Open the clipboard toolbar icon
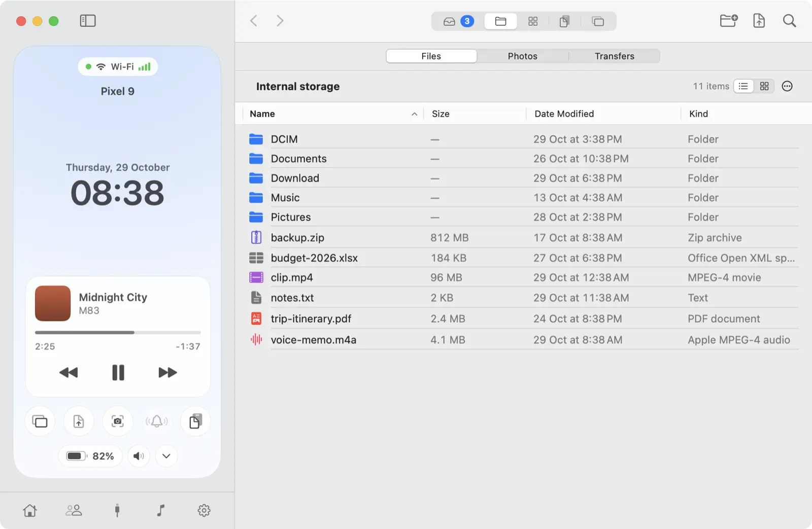812x529 pixels. tap(564, 21)
